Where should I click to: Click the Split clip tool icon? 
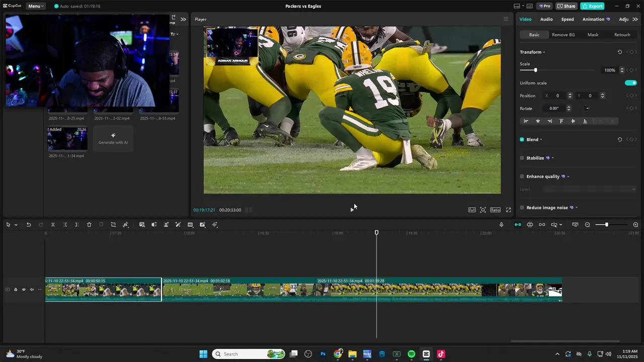(x=53, y=225)
